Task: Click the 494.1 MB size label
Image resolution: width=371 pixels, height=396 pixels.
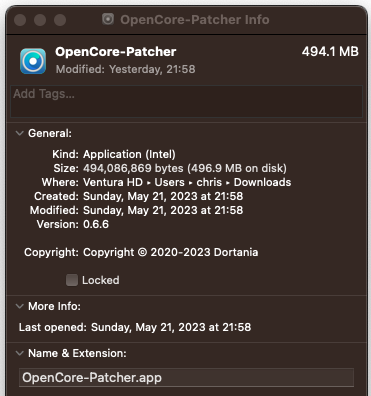Action: click(x=330, y=52)
